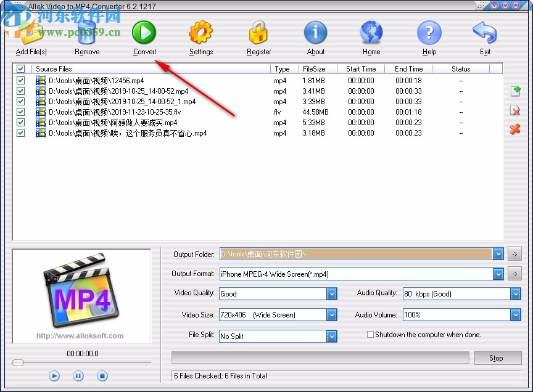Start conversion with the green Convert icon

[144, 33]
